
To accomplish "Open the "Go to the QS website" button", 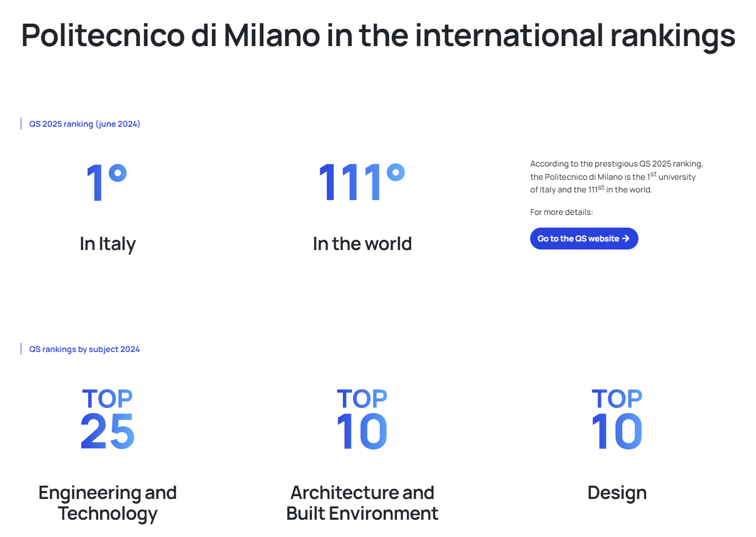I will 584,239.
